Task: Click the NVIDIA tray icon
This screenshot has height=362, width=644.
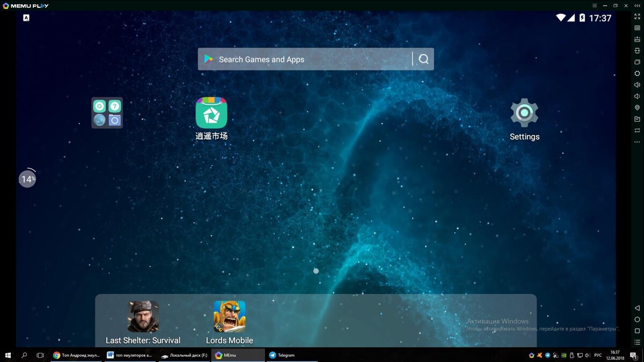Action: [563, 355]
